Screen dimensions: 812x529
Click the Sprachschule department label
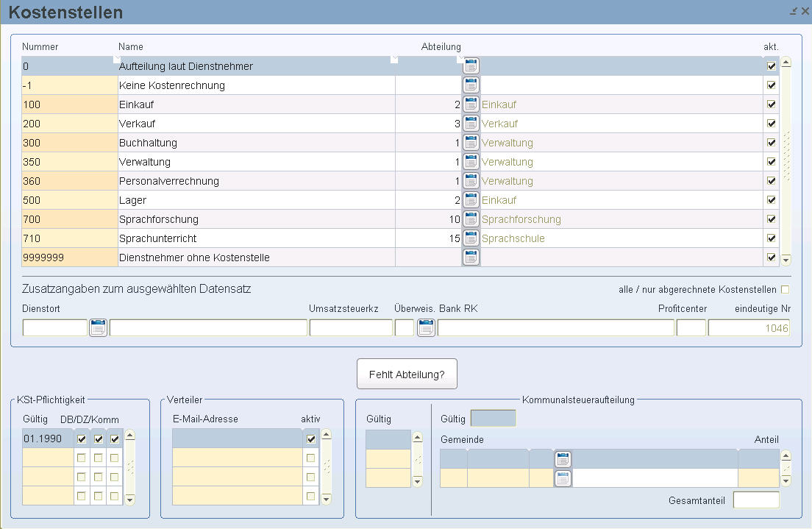513,238
